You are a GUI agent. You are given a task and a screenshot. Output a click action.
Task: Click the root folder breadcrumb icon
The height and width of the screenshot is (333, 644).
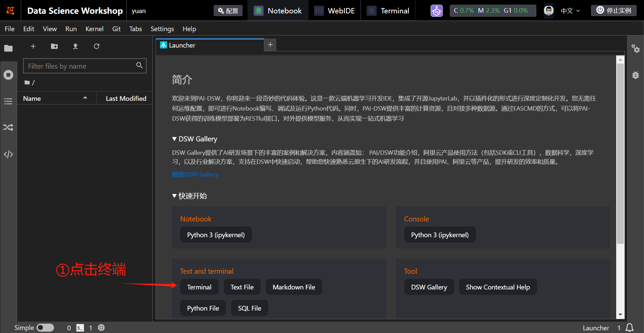point(27,82)
